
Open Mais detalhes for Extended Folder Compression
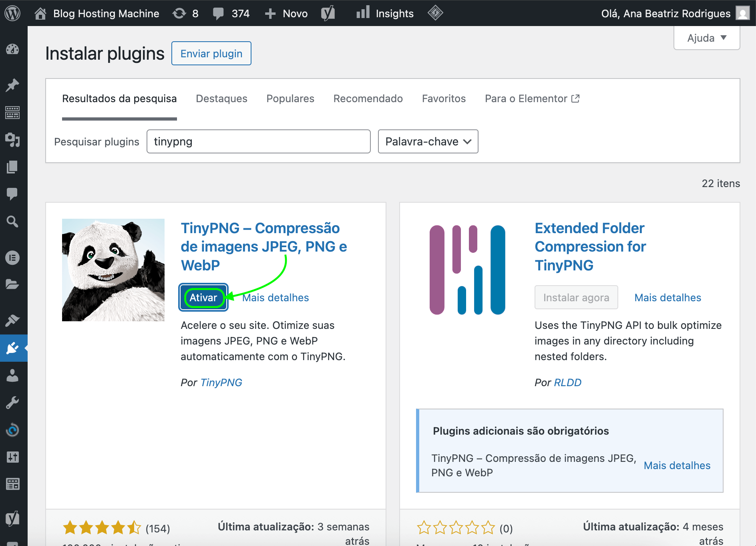coord(668,298)
